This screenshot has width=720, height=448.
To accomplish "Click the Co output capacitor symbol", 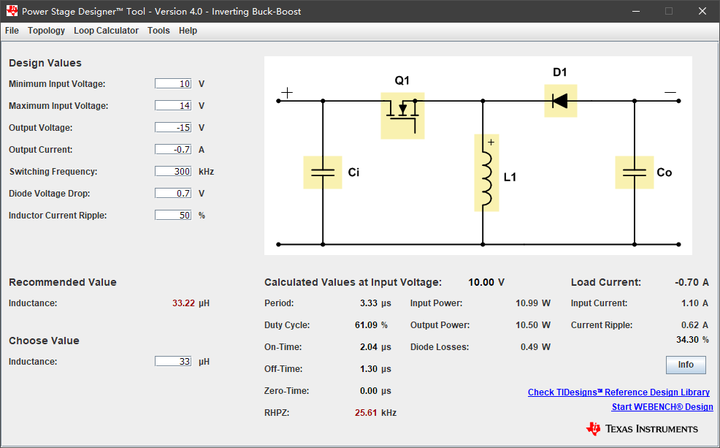I will [635, 173].
